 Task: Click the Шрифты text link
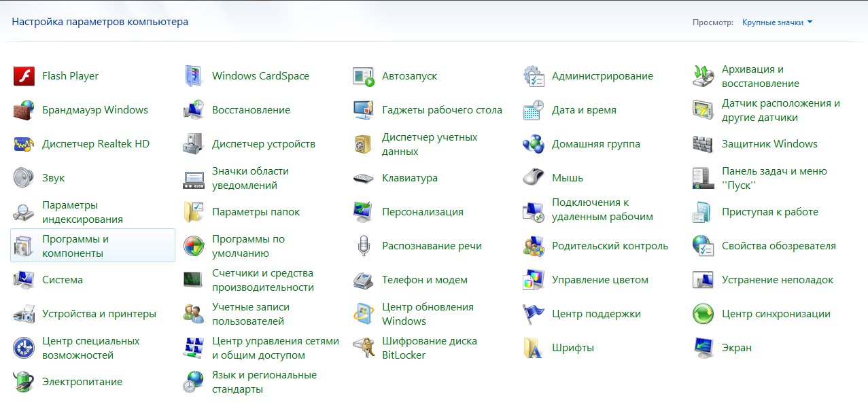[x=573, y=348]
